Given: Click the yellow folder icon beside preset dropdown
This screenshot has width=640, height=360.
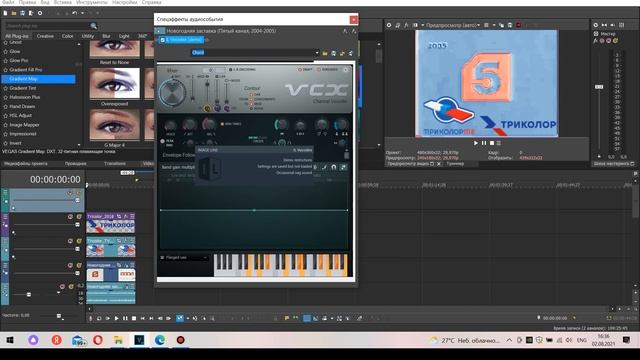Looking at the screenshot, I should (x=325, y=53).
